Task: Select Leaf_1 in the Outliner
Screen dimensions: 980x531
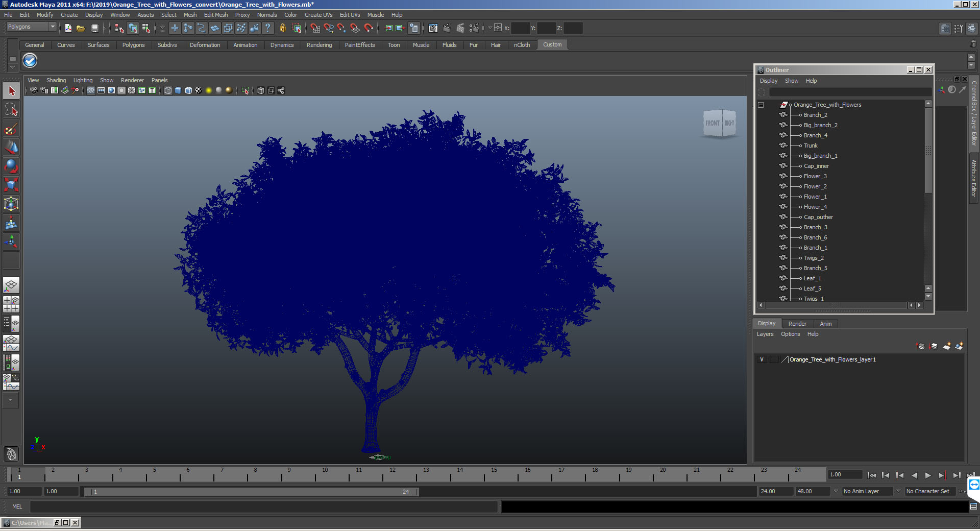Action: tap(812, 278)
